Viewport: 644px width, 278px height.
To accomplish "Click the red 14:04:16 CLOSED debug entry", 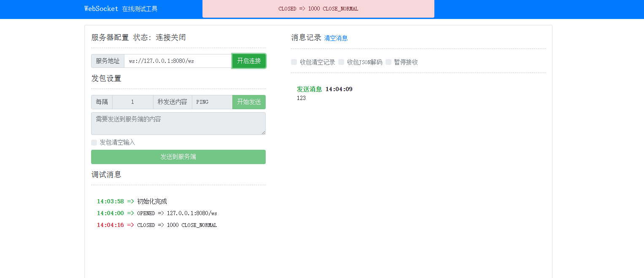I will point(157,225).
